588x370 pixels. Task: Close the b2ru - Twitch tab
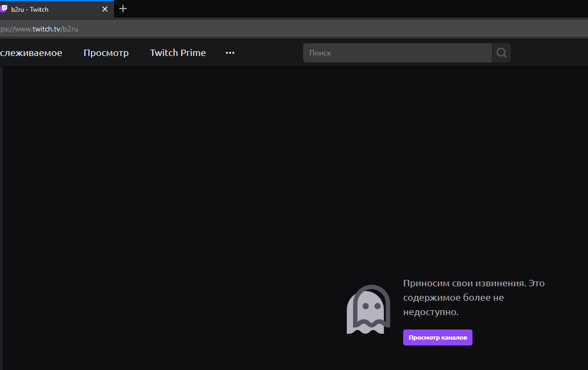(x=105, y=9)
